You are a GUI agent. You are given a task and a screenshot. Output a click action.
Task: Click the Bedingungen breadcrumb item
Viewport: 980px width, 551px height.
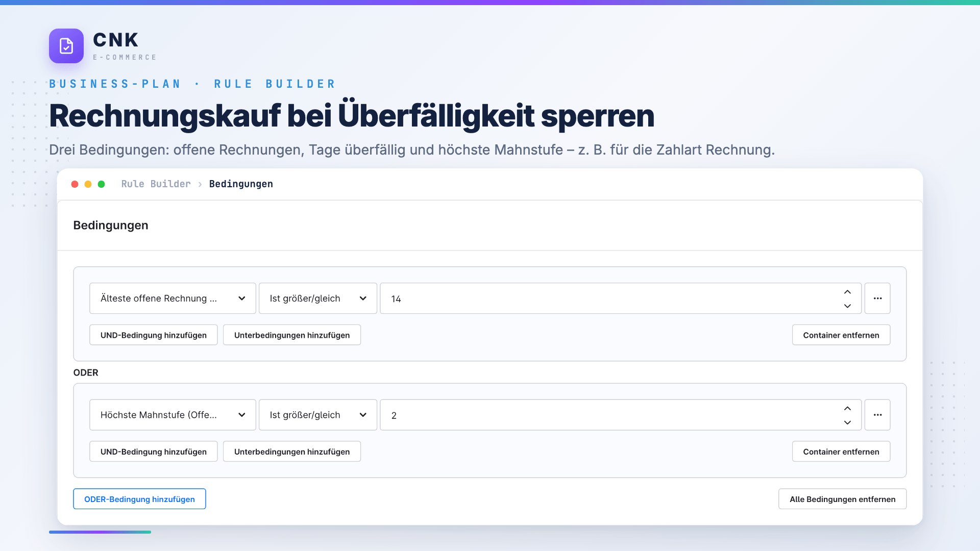point(241,184)
